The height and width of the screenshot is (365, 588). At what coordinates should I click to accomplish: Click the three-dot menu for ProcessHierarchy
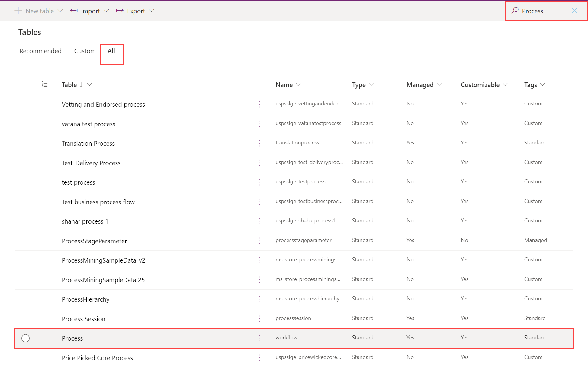click(259, 299)
